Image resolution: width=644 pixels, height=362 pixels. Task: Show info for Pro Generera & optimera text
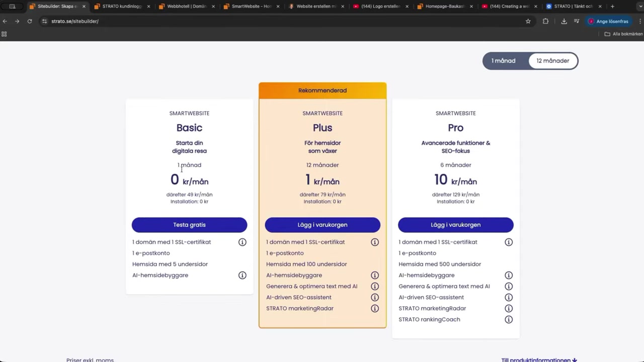(x=509, y=286)
